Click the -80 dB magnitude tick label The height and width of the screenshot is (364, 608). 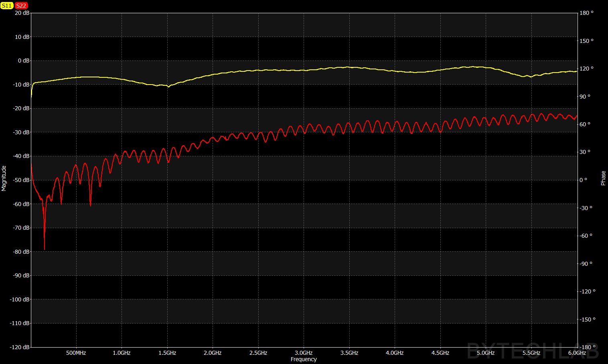coord(20,252)
